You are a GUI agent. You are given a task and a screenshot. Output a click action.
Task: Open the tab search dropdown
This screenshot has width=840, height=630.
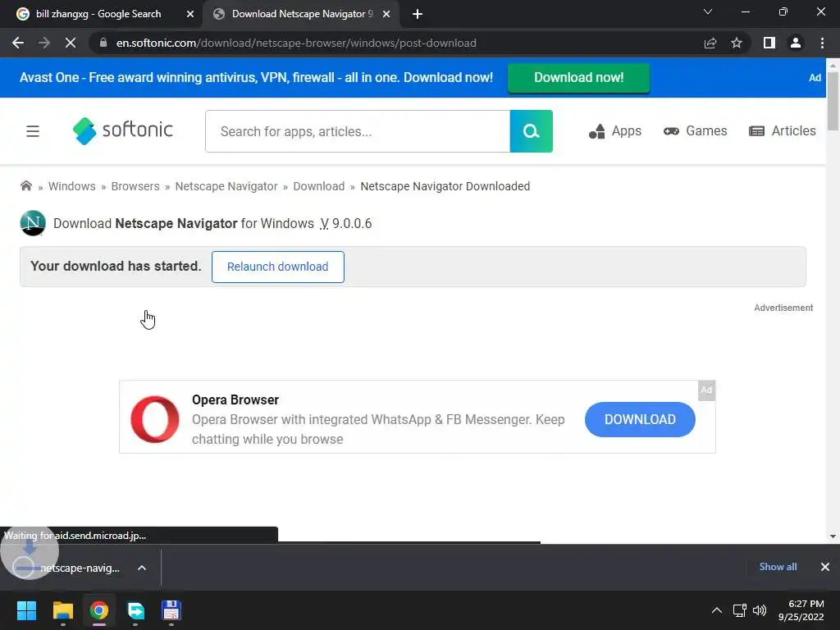[x=708, y=11]
